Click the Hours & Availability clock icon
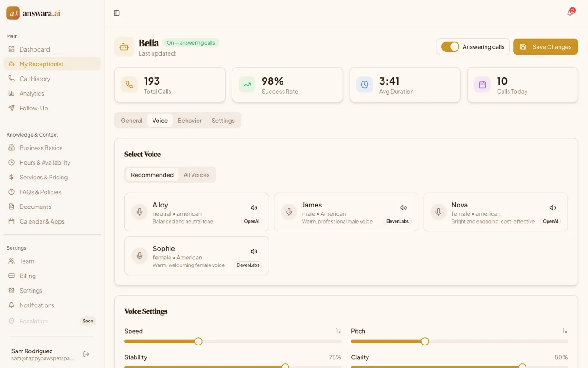Viewport: 588px width, 368px height. [11, 162]
